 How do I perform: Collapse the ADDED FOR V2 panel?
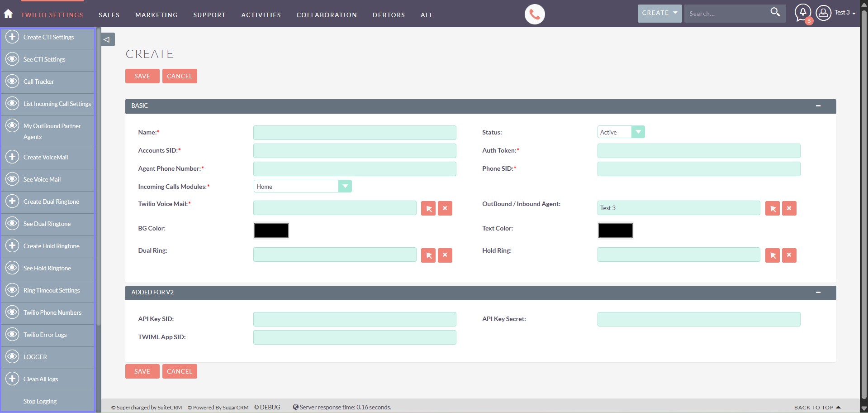click(818, 293)
